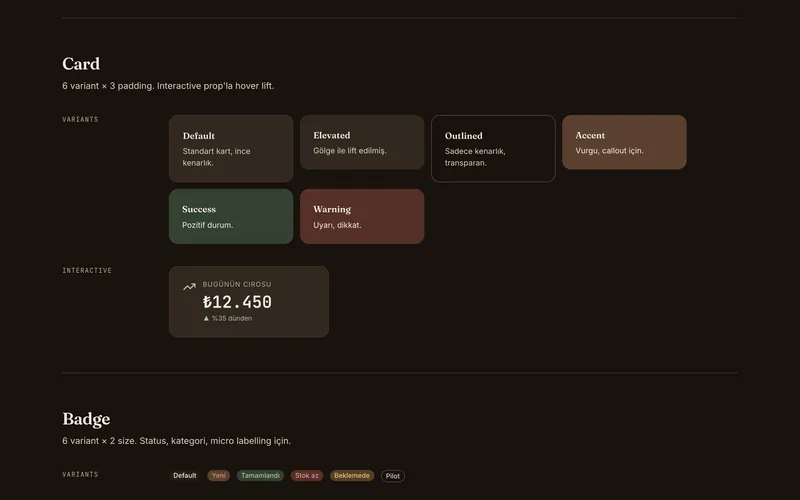The width and height of the screenshot is (800, 500).
Task: Click the red Warning card
Action: 362,216
